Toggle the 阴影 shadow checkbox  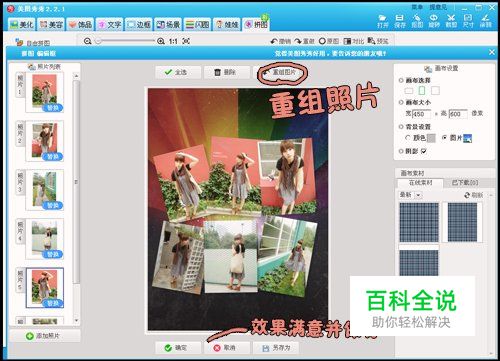pyautogui.click(x=423, y=151)
